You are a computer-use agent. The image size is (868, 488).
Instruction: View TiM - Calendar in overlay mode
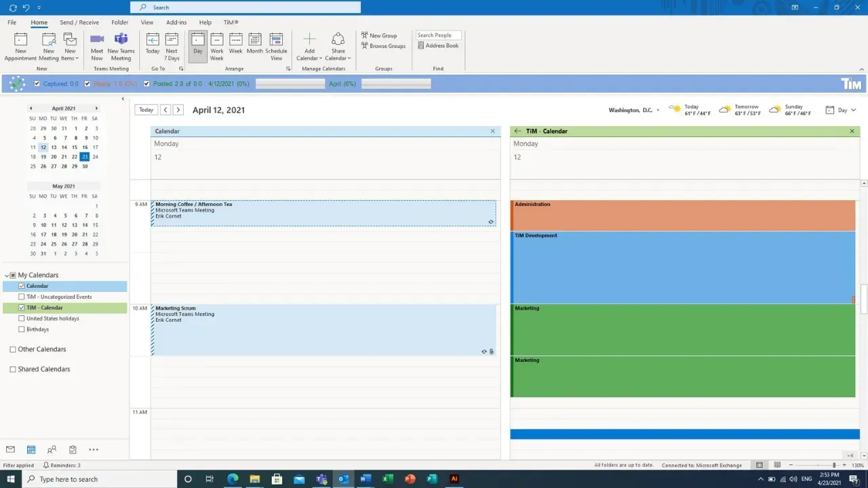[x=518, y=131]
